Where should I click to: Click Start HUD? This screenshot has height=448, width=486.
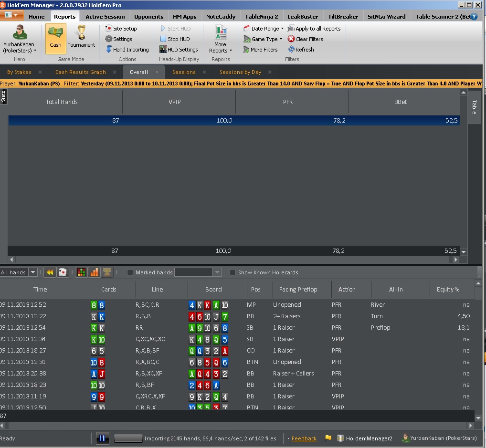pos(176,29)
